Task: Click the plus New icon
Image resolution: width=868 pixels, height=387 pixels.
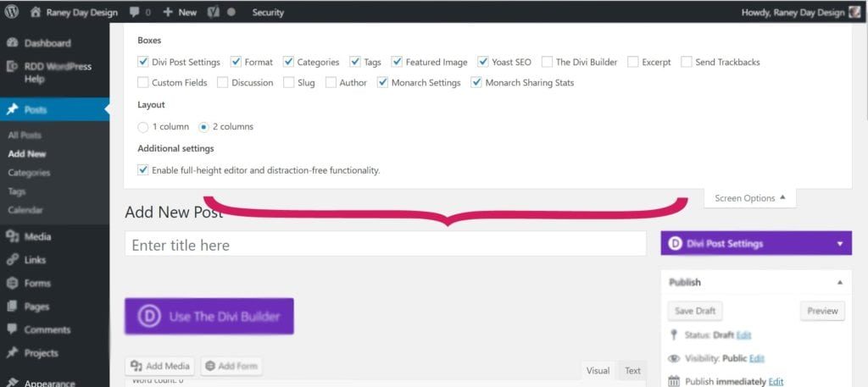Action: 169,12
